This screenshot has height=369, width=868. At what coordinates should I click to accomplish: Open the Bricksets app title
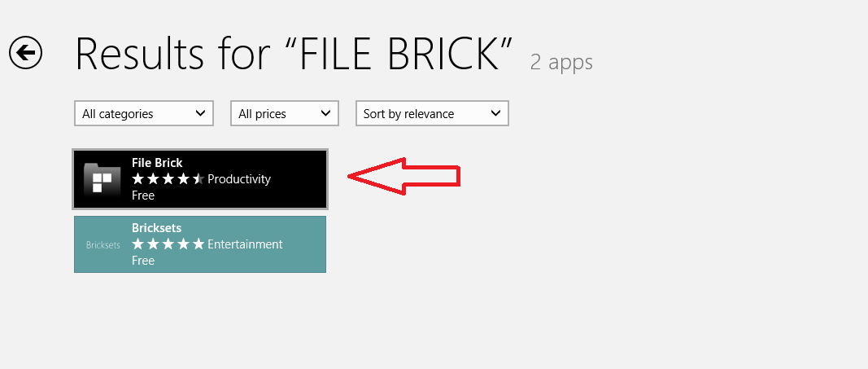(x=157, y=228)
